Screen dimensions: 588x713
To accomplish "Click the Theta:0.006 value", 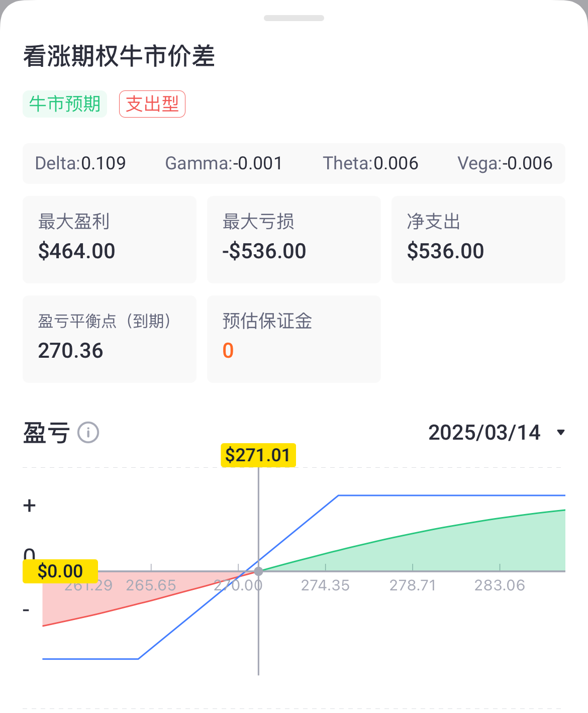I will (370, 163).
